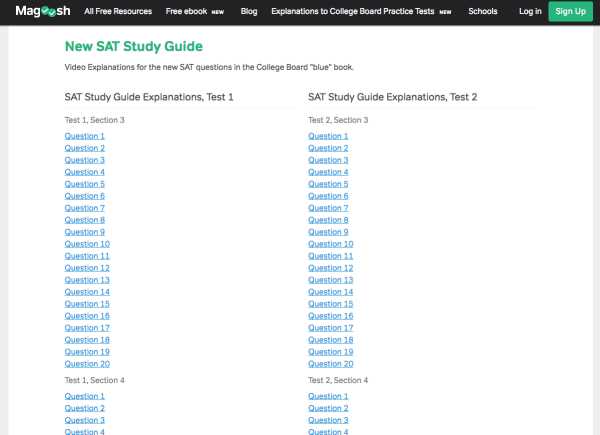600x435 pixels.
Task: Open Test 1 Section 3 Question 3
Action: [85, 160]
